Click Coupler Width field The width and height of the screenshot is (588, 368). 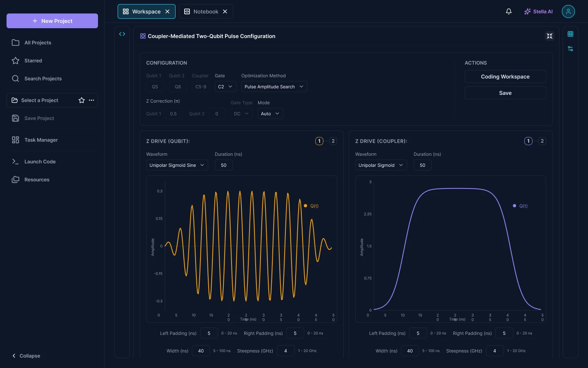(410, 351)
